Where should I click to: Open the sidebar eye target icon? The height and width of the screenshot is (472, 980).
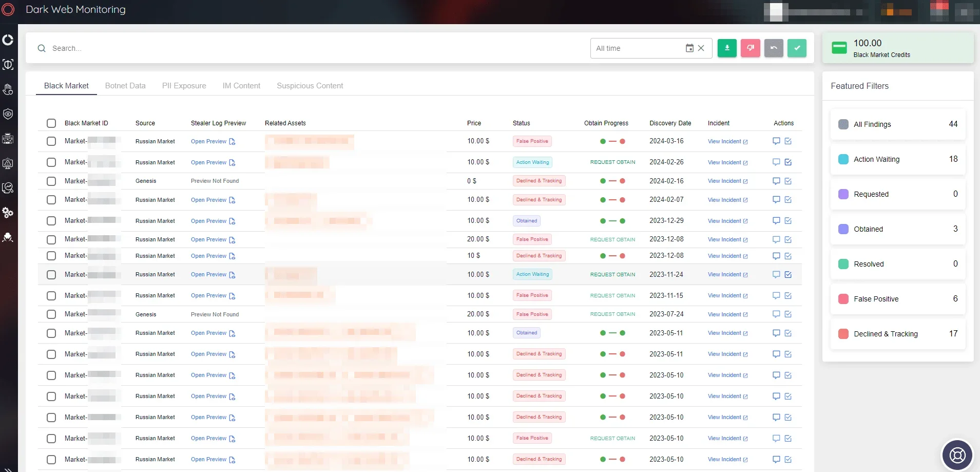(8, 114)
